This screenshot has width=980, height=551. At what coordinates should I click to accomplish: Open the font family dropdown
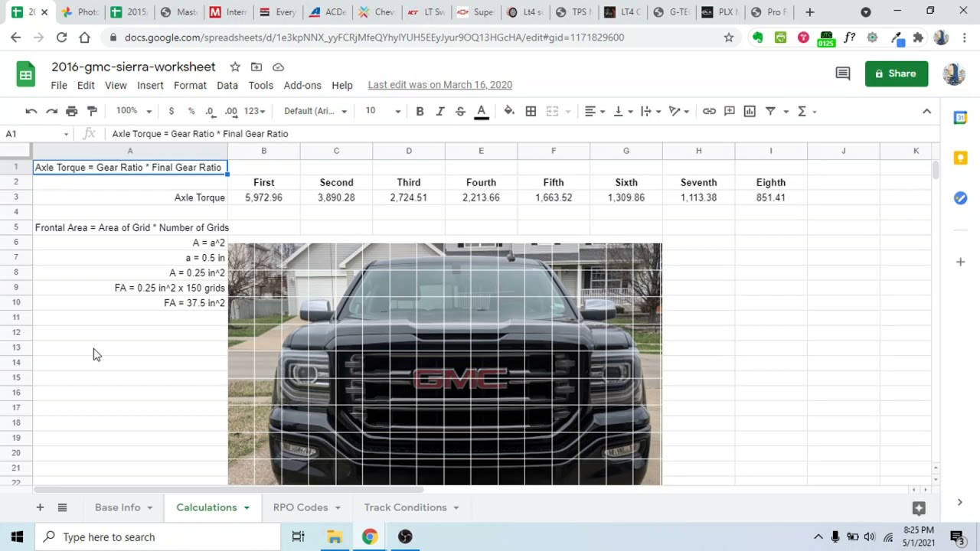click(315, 111)
